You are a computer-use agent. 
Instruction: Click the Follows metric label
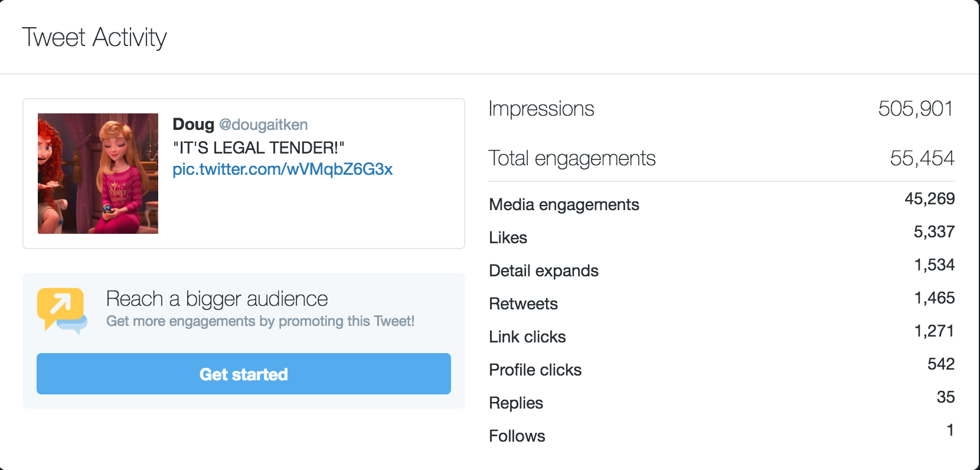pyautogui.click(x=517, y=436)
